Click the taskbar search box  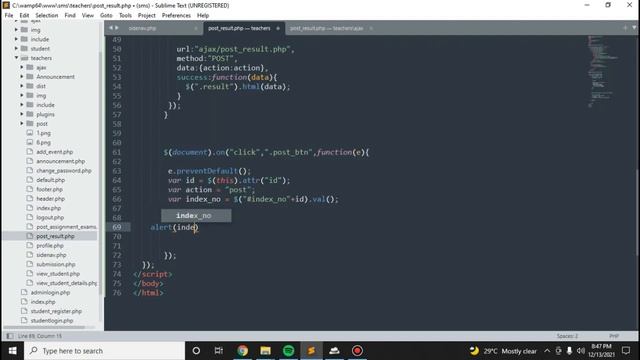104,351
